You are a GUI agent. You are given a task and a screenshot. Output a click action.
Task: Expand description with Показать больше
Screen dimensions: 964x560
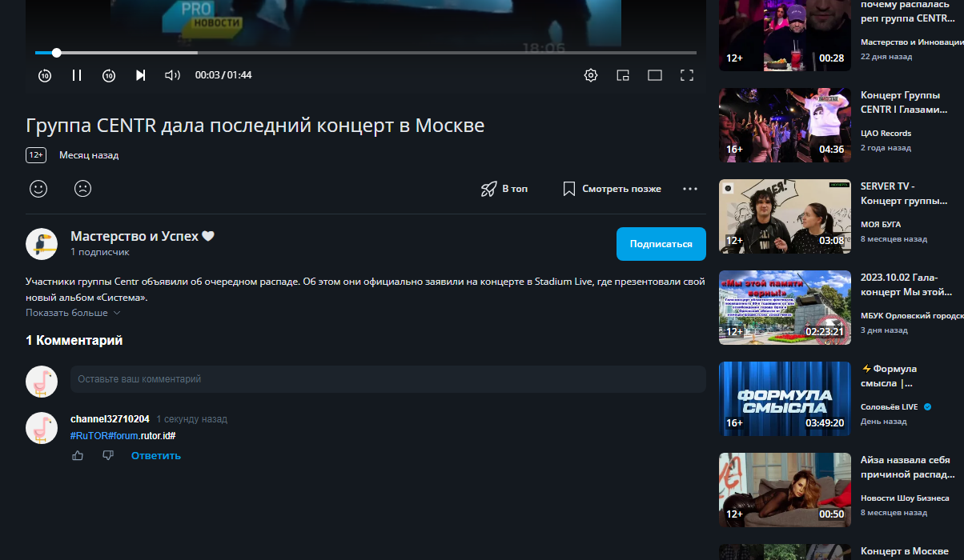[x=73, y=313]
